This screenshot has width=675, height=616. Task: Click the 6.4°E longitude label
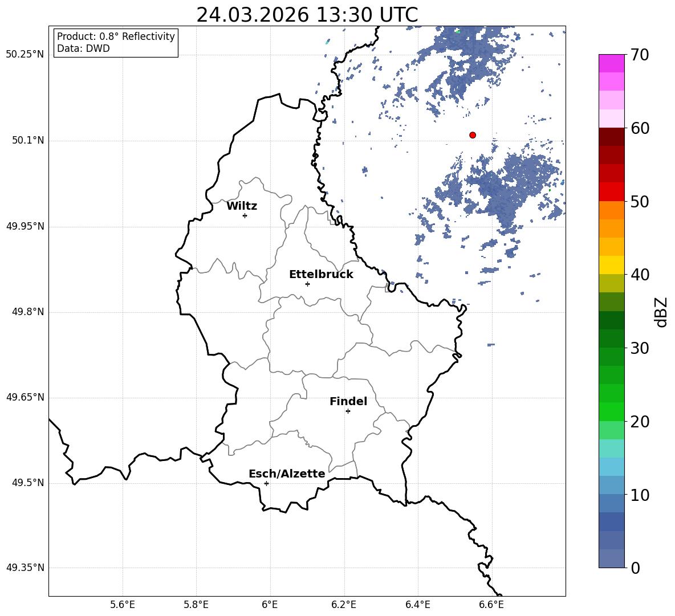pos(417,605)
